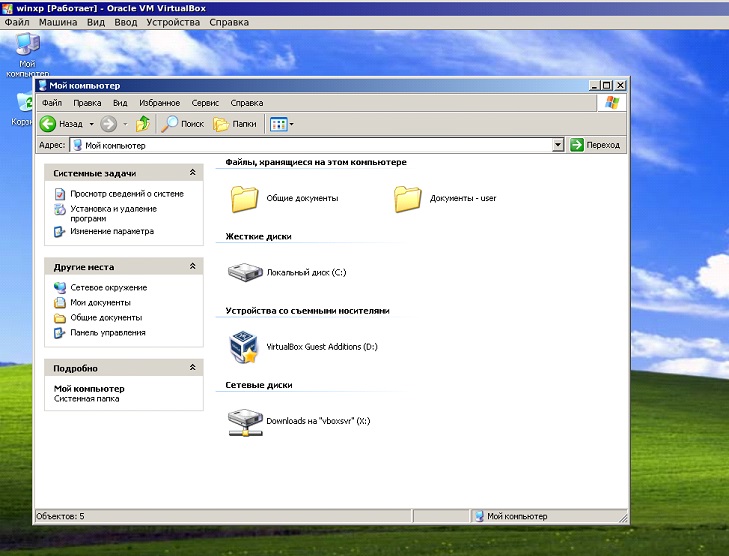The height and width of the screenshot is (556, 729).
Task: Toggle the Folders (Папки) pane
Action: pyautogui.click(x=235, y=124)
